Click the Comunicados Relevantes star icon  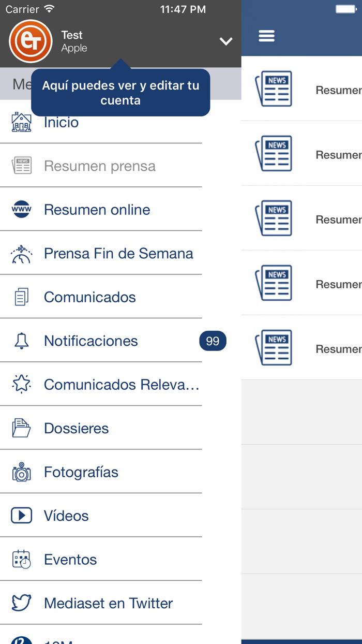(x=21, y=384)
